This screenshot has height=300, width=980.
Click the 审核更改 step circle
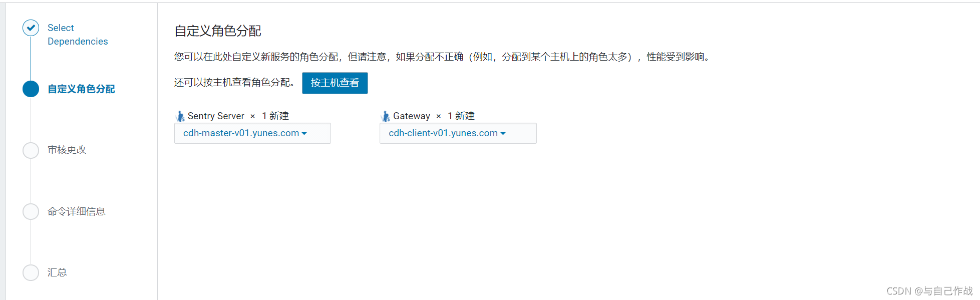pyautogui.click(x=31, y=150)
